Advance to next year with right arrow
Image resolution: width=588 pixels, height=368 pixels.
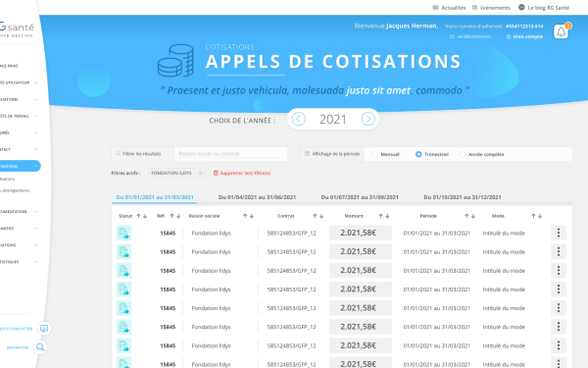(367, 120)
